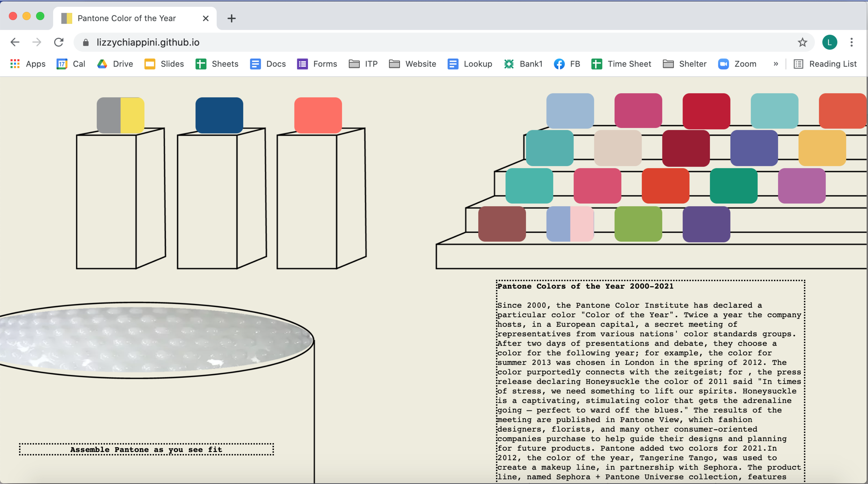The image size is (868, 484).
Task: Open the Shelter bookmarks folder
Action: pos(685,64)
